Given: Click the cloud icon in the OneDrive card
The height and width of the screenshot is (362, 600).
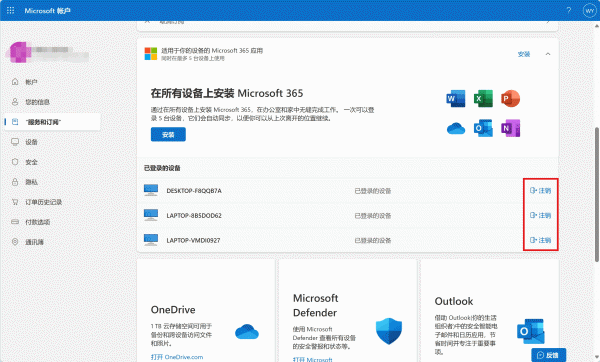Looking at the screenshot, I should coord(247,331).
